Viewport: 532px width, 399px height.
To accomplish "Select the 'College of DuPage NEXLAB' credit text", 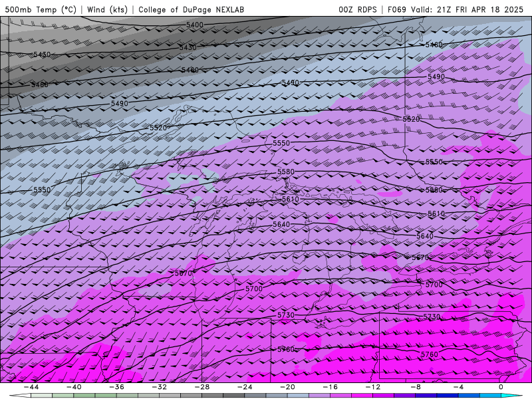I will tap(191, 10).
